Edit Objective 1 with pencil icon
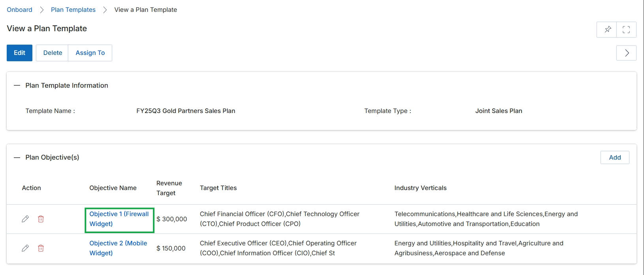 coord(25,219)
